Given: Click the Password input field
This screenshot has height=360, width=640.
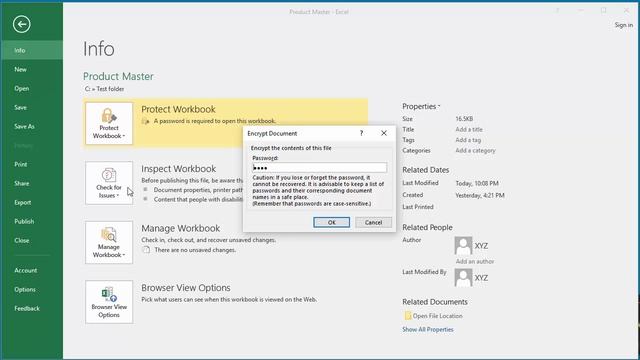Looking at the screenshot, I should (320, 167).
